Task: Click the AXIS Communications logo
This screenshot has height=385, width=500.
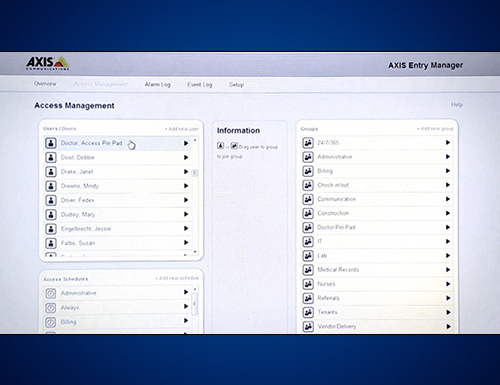Action: 47,63
